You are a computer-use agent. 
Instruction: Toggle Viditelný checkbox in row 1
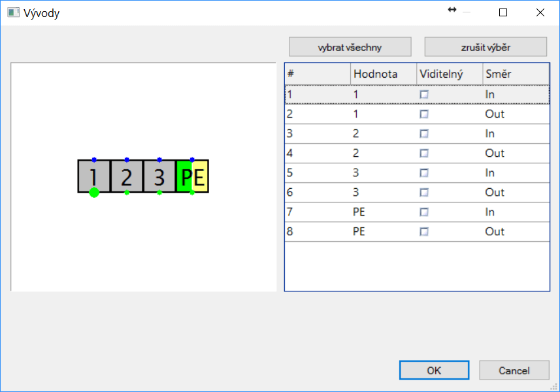tap(424, 95)
